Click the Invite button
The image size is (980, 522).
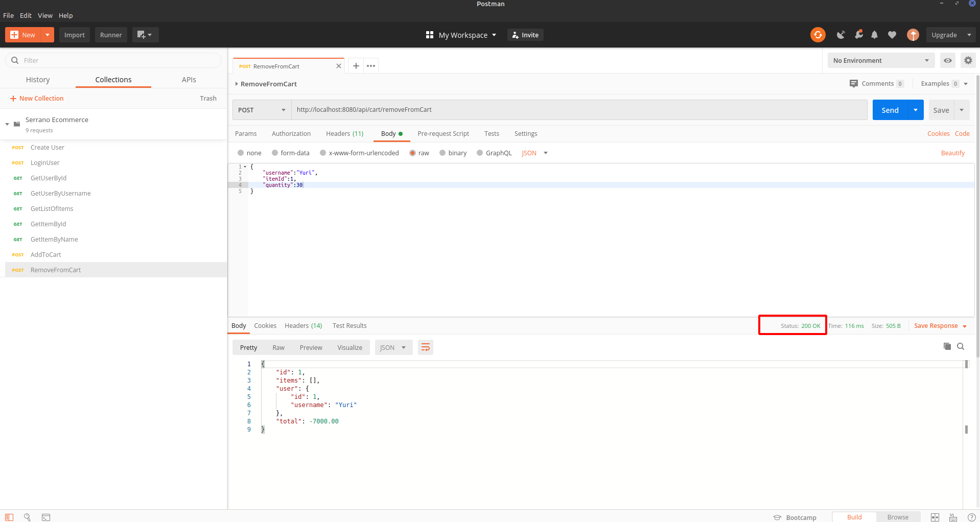525,35
